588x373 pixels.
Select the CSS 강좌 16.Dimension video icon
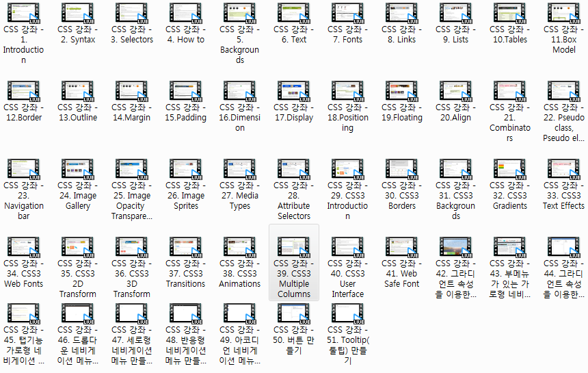(239, 91)
